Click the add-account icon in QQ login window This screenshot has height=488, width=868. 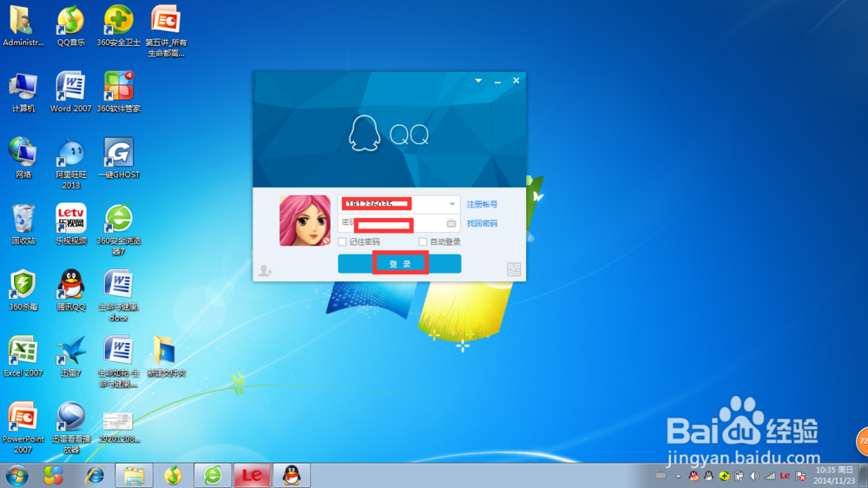pos(265,270)
